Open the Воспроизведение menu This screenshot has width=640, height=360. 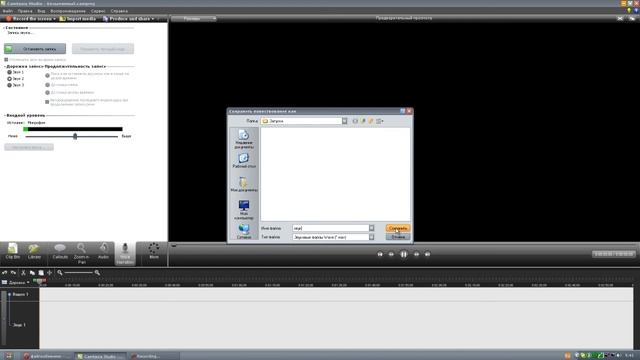click(x=68, y=11)
